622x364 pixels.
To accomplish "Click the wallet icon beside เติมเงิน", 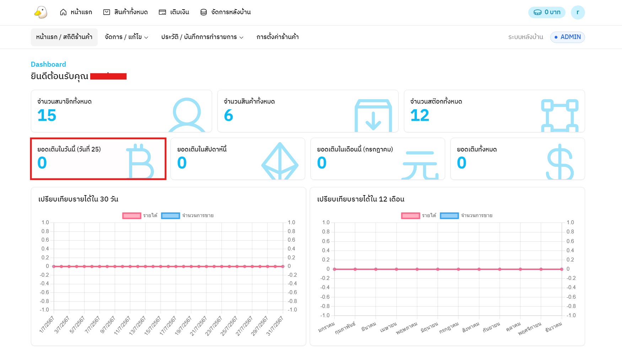I will 162,12.
